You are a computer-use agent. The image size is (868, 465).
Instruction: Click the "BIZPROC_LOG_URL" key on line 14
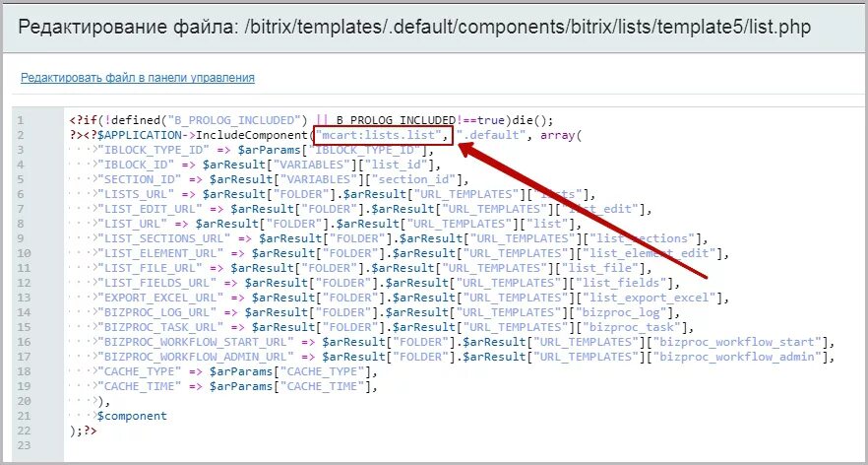156,312
